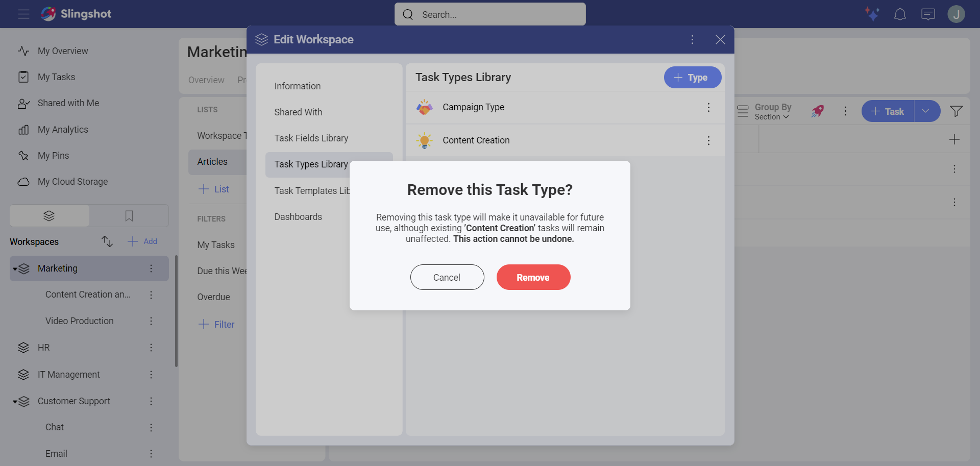Open Video Production options menu
Viewport: 980px width, 466px height.
click(x=151, y=321)
